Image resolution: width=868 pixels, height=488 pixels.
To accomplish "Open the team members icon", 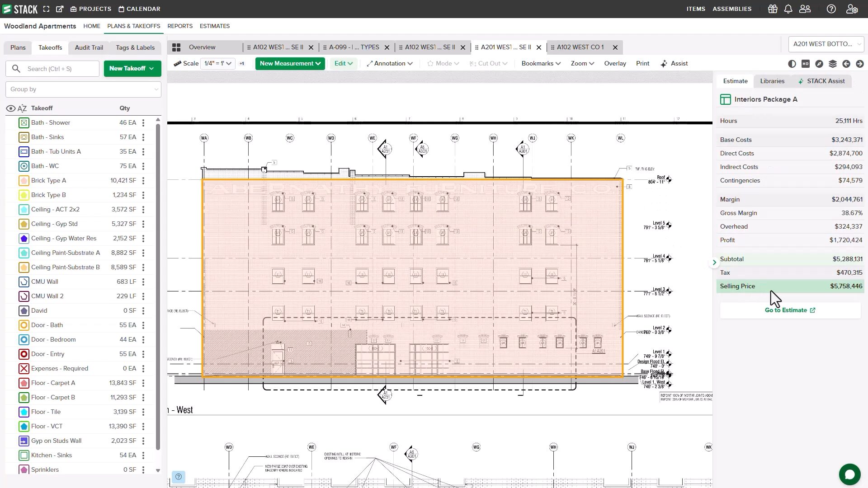I will [x=805, y=9].
